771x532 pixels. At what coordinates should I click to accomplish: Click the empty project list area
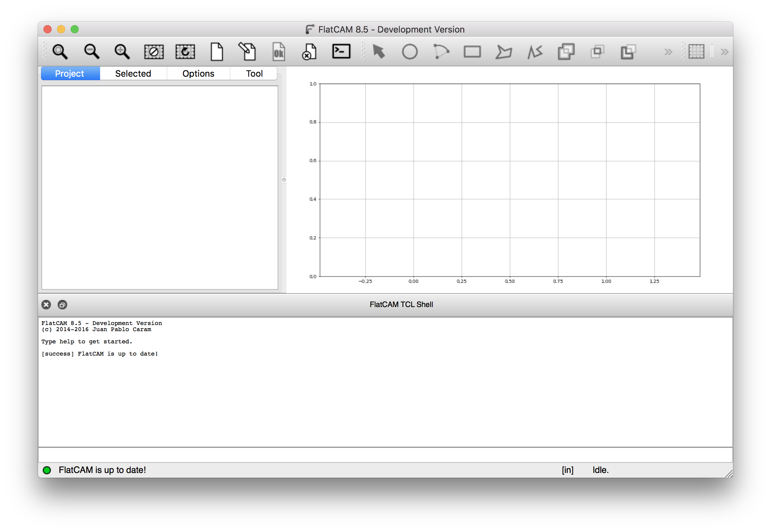pos(159,187)
